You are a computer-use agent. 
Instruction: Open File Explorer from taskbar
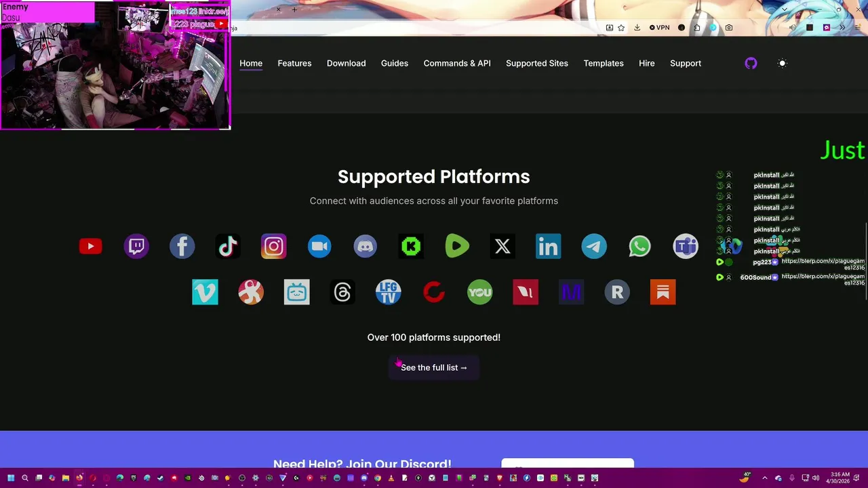point(66,478)
